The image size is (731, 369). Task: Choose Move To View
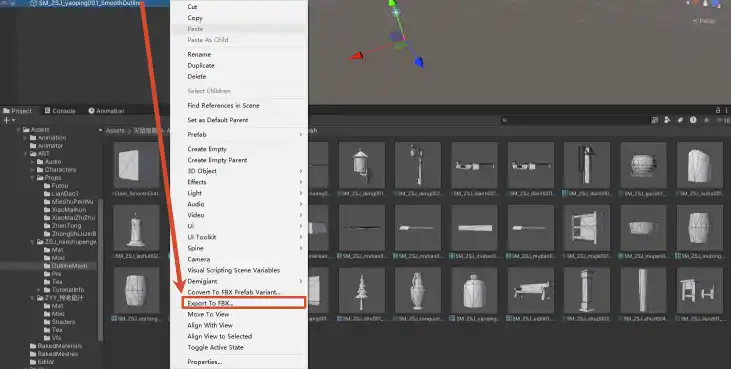click(x=239, y=314)
